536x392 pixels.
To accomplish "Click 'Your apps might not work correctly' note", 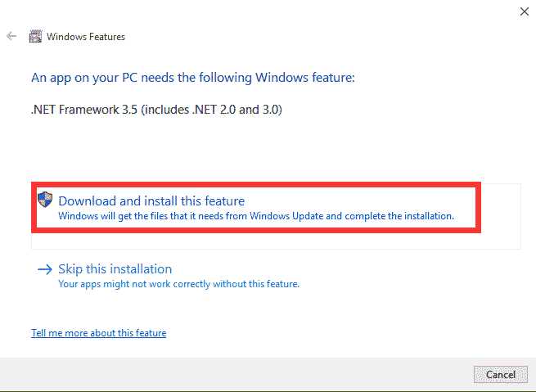I will click(178, 284).
